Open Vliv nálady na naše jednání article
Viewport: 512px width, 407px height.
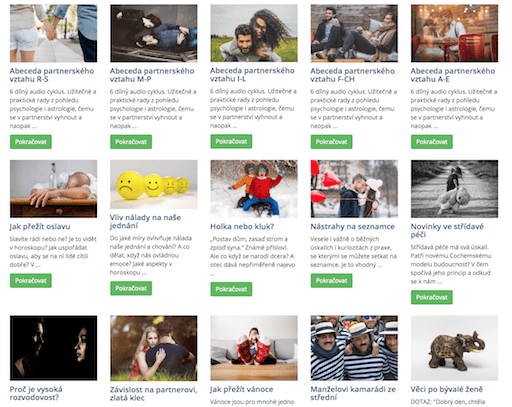tap(145, 222)
